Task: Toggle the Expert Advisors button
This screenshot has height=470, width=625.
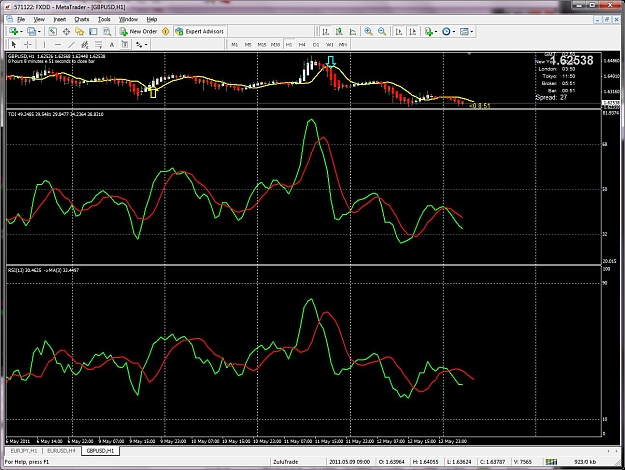Action: pyautogui.click(x=200, y=31)
